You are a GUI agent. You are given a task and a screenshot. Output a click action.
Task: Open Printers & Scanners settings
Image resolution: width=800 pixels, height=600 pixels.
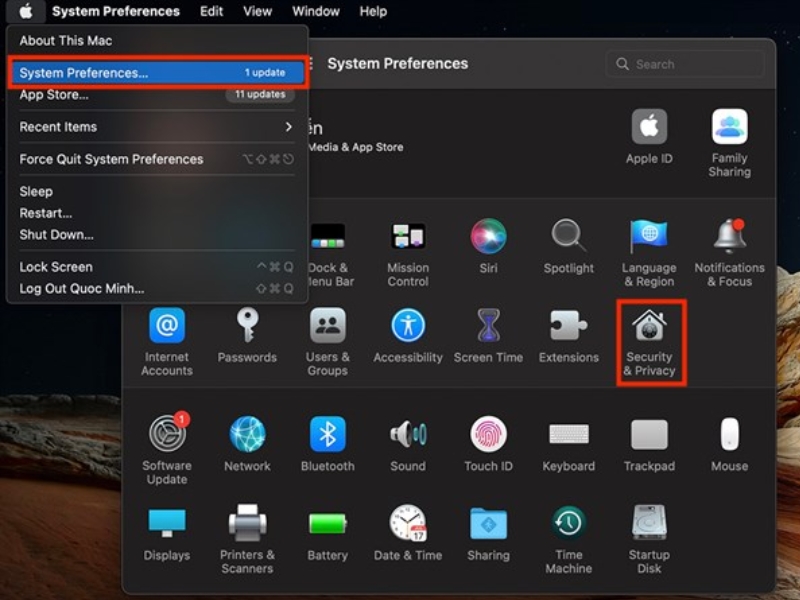pos(247,538)
